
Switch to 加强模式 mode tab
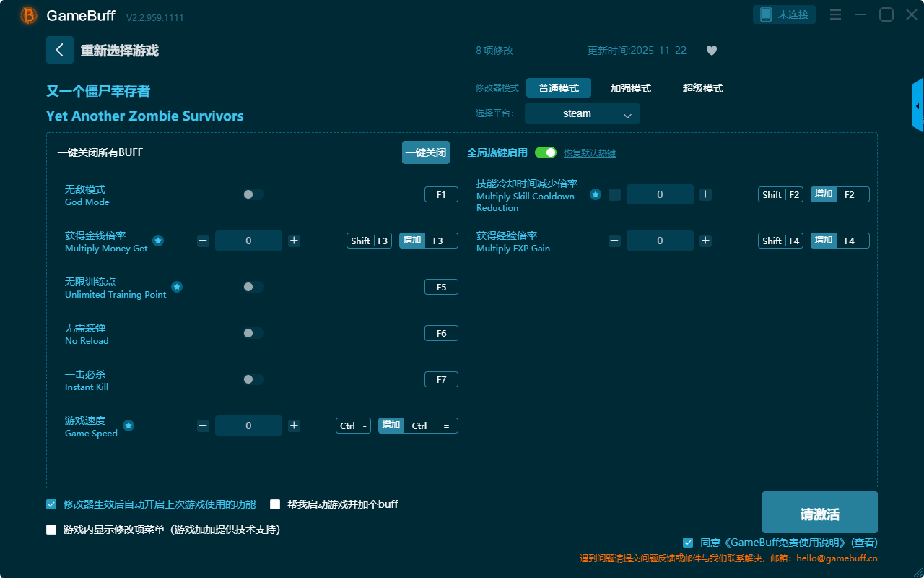coord(630,88)
